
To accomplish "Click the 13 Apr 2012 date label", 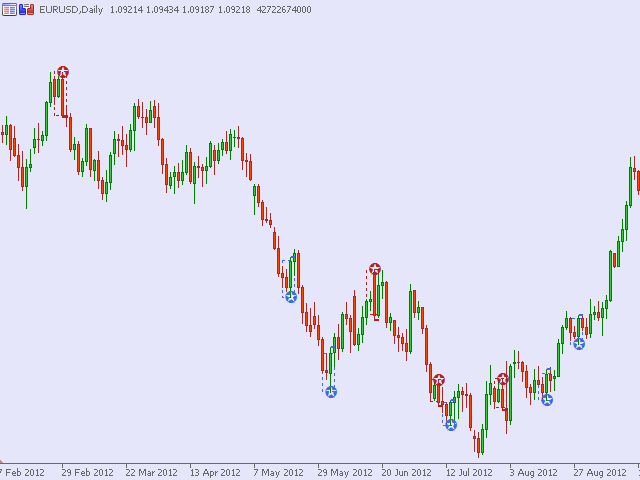I will pyautogui.click(x=215, y=473).
